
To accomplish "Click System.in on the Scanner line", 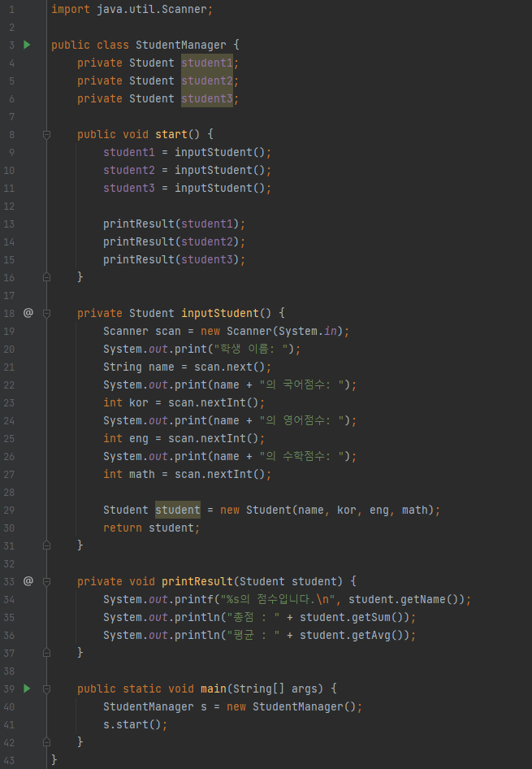I will [308, 331].
